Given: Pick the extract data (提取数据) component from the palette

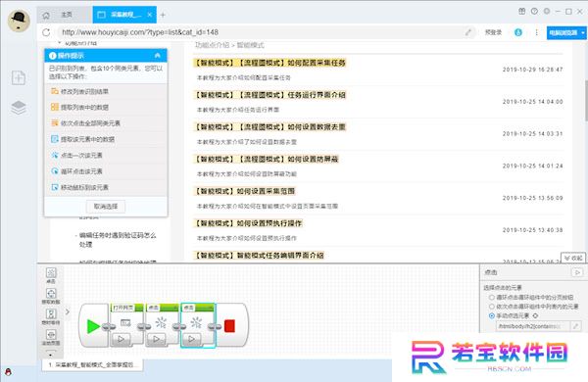Looking at the screenshot, I should [x=51, y=296].
